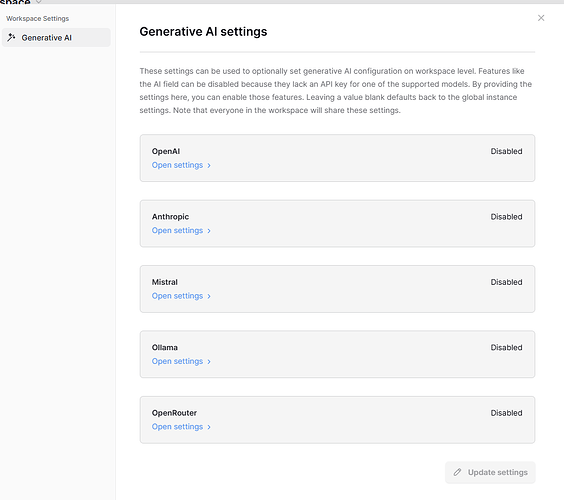Click the Workspace Settings sidebar heading

[x=37, y=18]
